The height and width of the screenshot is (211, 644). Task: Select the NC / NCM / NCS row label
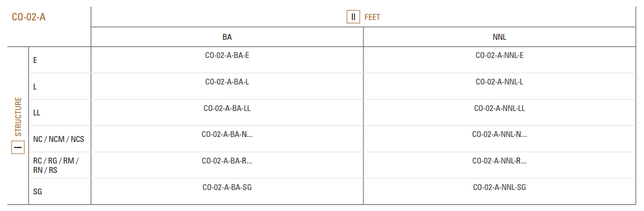[x=59, y=139]
